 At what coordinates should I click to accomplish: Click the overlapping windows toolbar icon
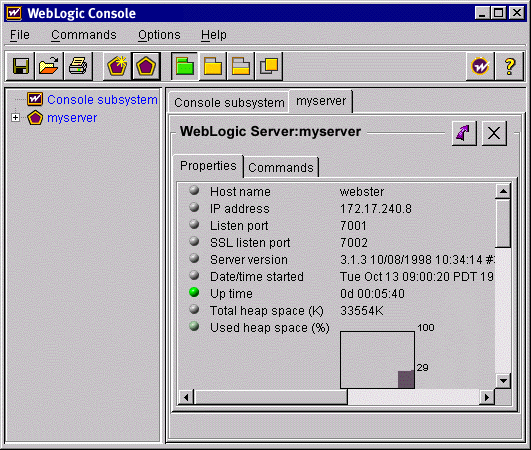point(269,66)
